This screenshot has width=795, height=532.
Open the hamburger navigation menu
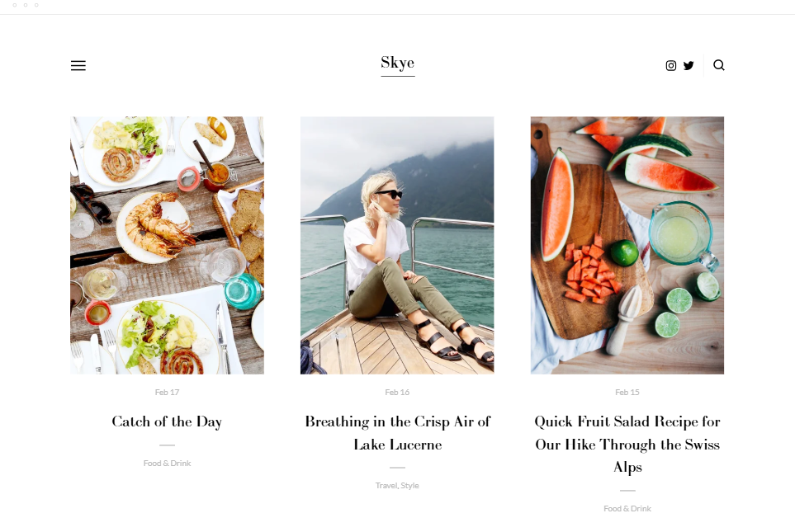pyautogui.click(x=78, y=65)
